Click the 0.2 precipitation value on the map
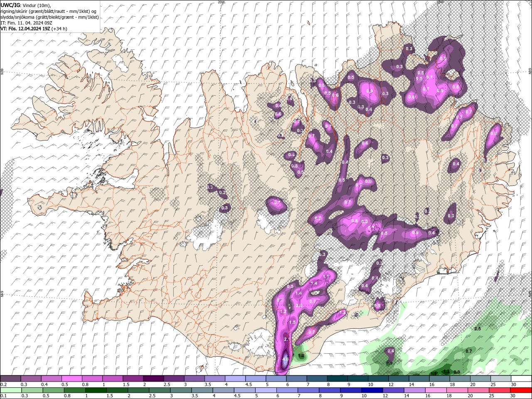532x399 pixels. pyautogui.click(x=222, y=192)
